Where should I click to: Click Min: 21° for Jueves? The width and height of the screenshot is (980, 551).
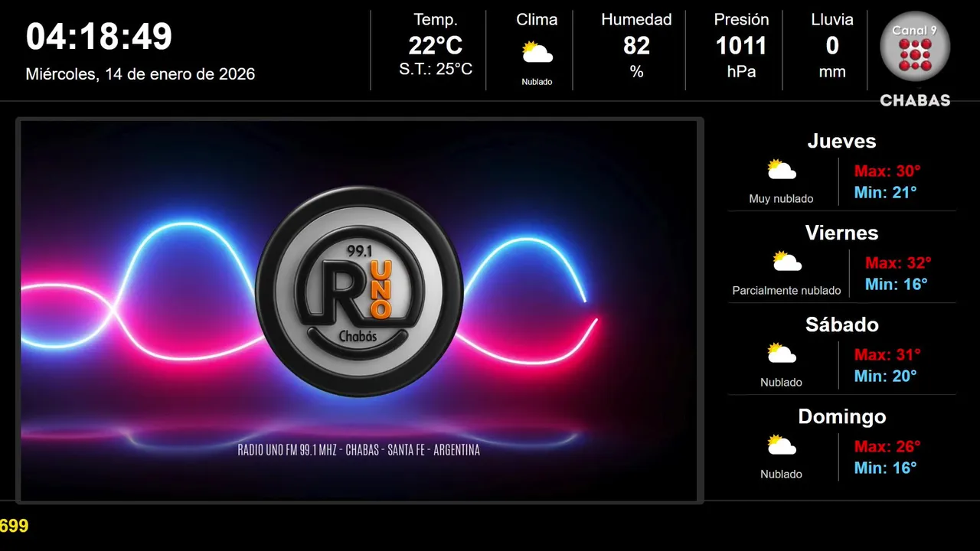point(886,193)
